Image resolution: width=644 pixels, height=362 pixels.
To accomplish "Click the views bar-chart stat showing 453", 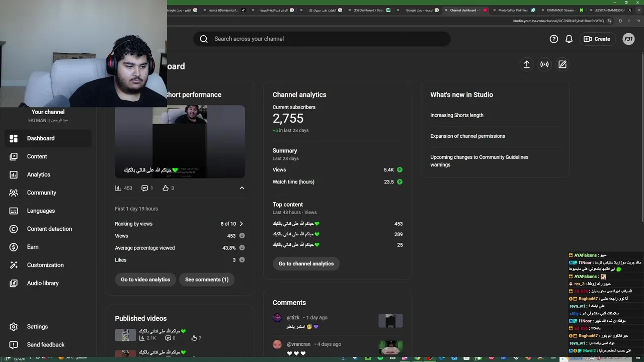I will [x=124, y=188].
